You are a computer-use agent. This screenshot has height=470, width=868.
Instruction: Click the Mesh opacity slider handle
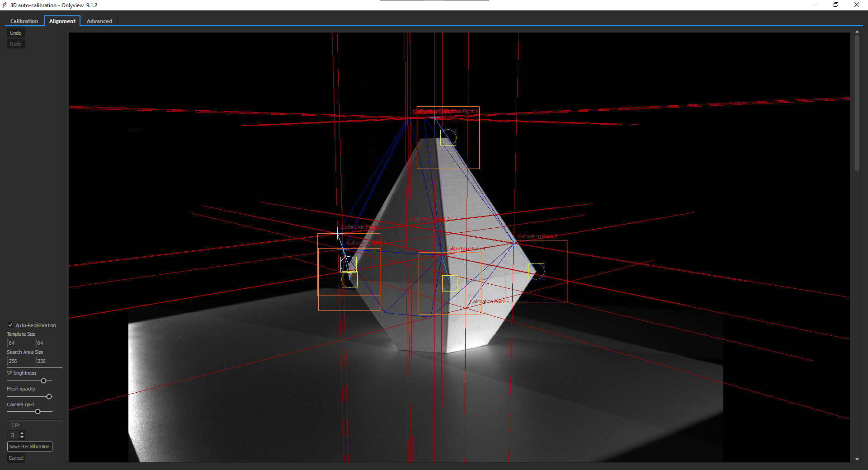(x=49, y=397)
